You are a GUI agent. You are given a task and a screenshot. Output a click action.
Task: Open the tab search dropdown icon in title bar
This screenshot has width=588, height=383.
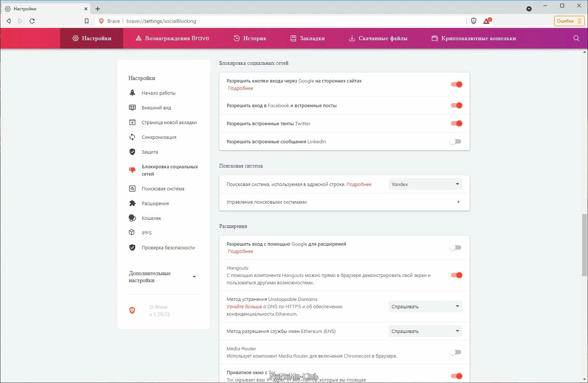[x=529, y=9]
